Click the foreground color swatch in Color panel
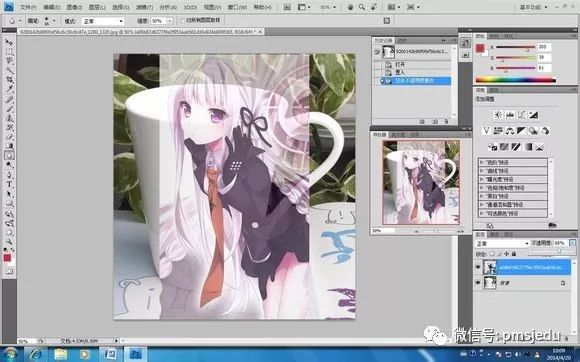Viewport: 580px width, 362px height. (480, 48)
